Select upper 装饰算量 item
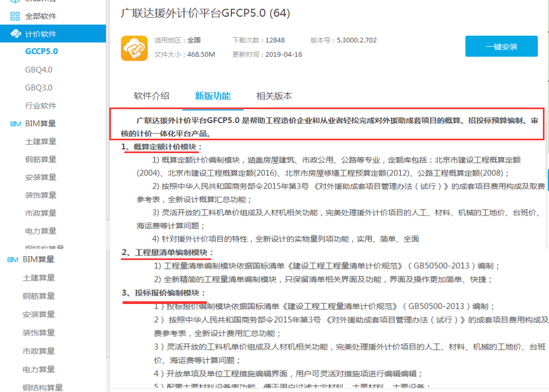 (x=41, y=195)
